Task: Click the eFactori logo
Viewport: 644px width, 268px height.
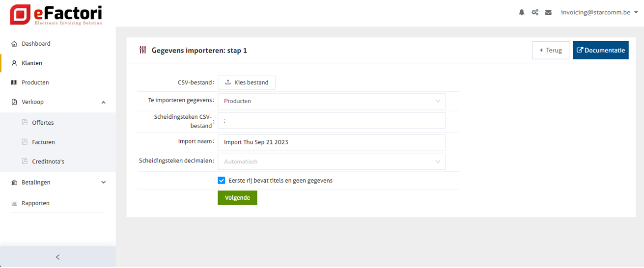Action: pyautogui.click(x=56, y=14)
